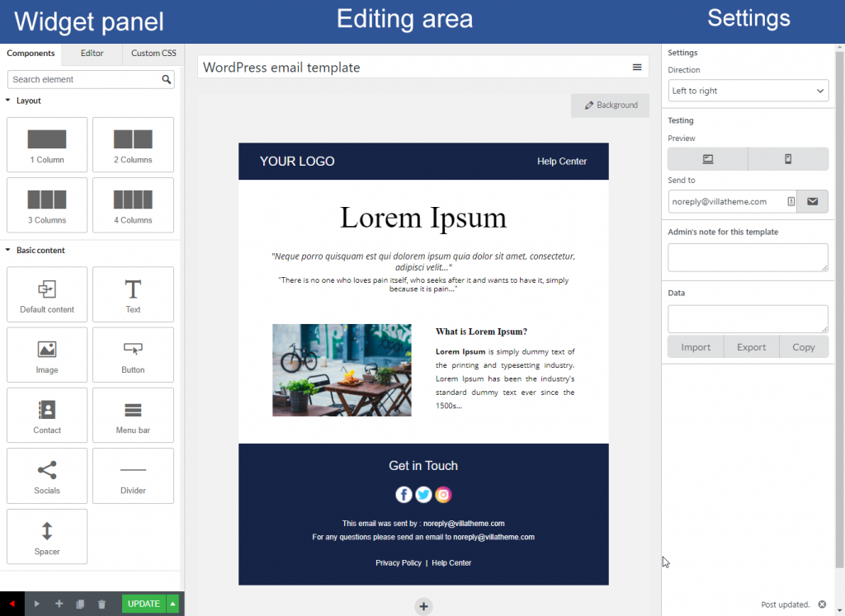Add a Socials element

[46, 476]
